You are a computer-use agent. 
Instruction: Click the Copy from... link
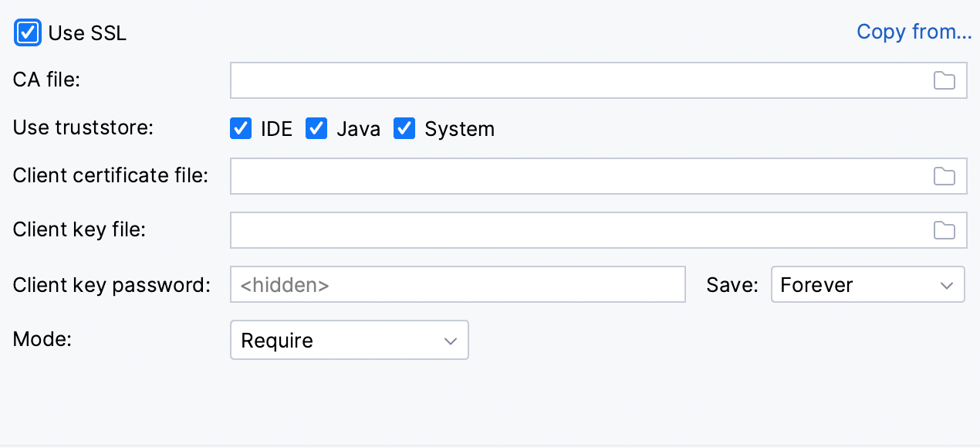point(914,32)
